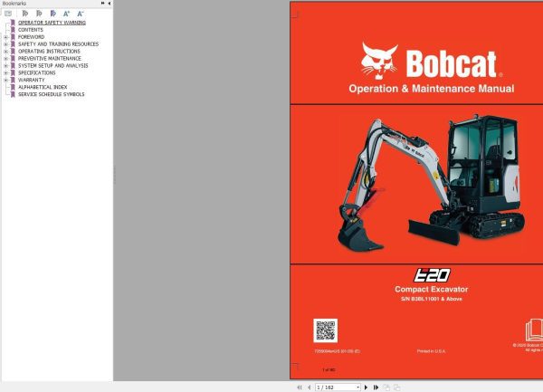The width and height of the screenshot is (543, 392).
Task: Expand the OPERATING INSTRUCTIONS bookmark
Action: click(5, 52)
